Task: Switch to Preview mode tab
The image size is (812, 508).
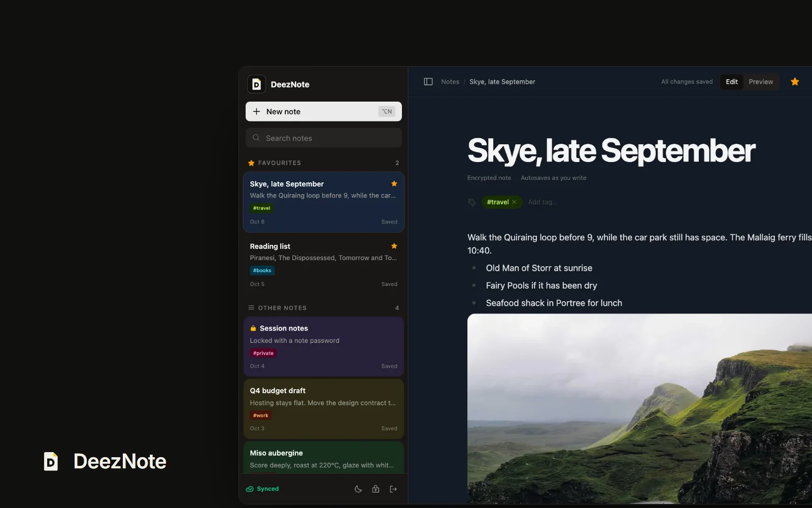Action: click(761, 82)
